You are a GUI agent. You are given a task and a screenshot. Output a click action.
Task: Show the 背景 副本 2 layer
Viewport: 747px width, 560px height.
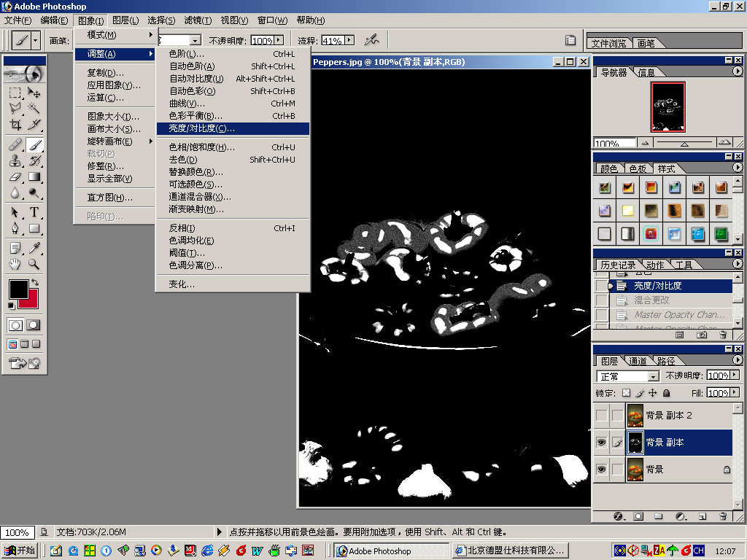coord(601,415)
